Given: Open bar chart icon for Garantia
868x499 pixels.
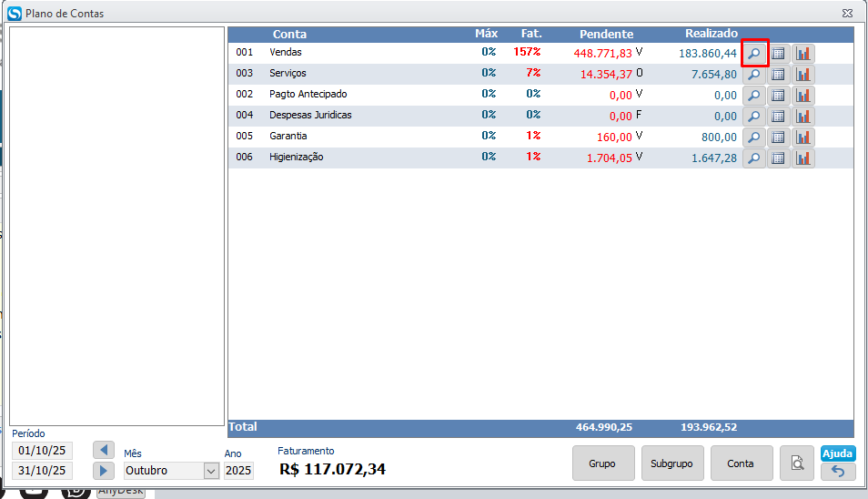Looking at the screenshot, I should [x=802, y=137].
